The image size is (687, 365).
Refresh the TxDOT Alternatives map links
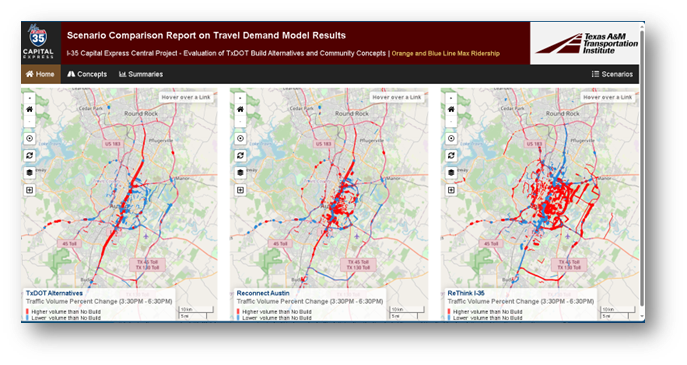pyautogui.click(x=29, y=156)
